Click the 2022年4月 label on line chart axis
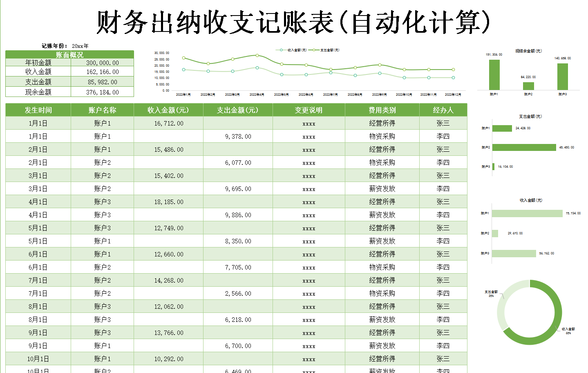 [257, 94]
